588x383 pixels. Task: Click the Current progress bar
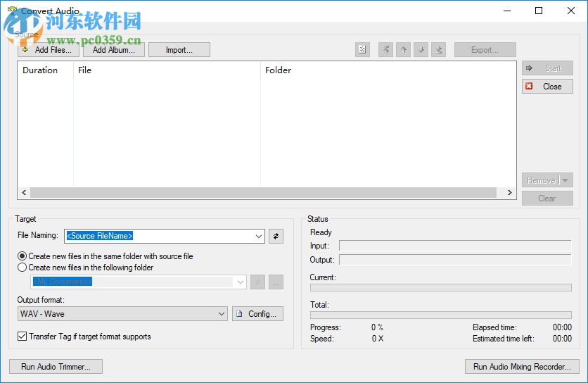(441, 288)
